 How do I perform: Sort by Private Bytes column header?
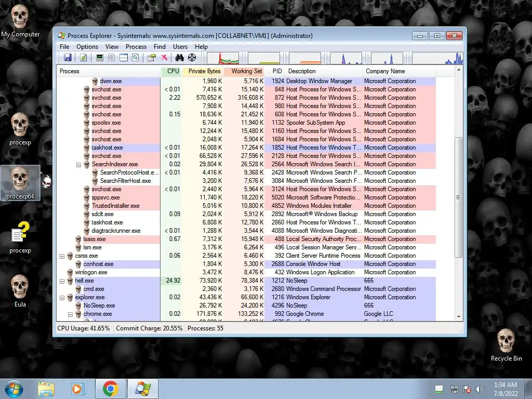coord(203,71)
